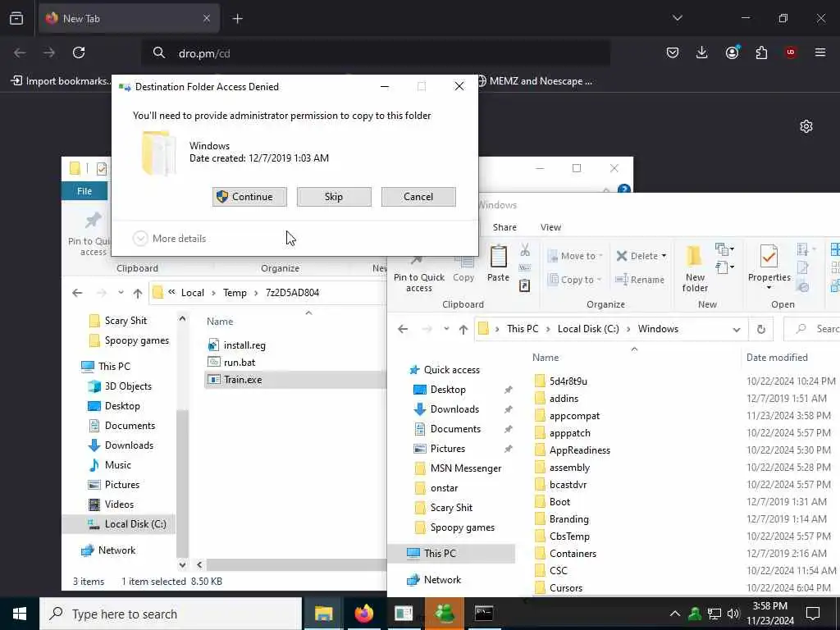This screenshot has height=630, width=840.
Task: Click This PC in Temp window tree
Action: [106, 367]
